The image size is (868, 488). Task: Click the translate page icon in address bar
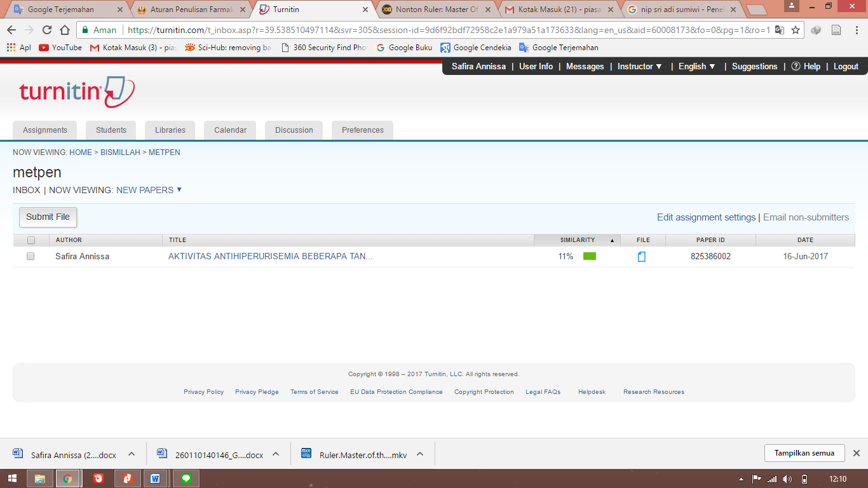point(779,30)
